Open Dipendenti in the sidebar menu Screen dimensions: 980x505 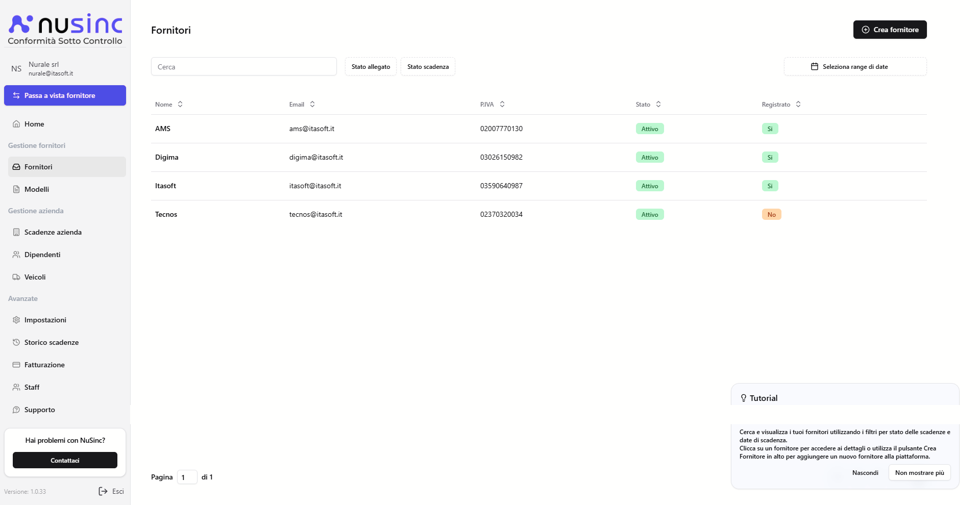click(x=42, y=255)
